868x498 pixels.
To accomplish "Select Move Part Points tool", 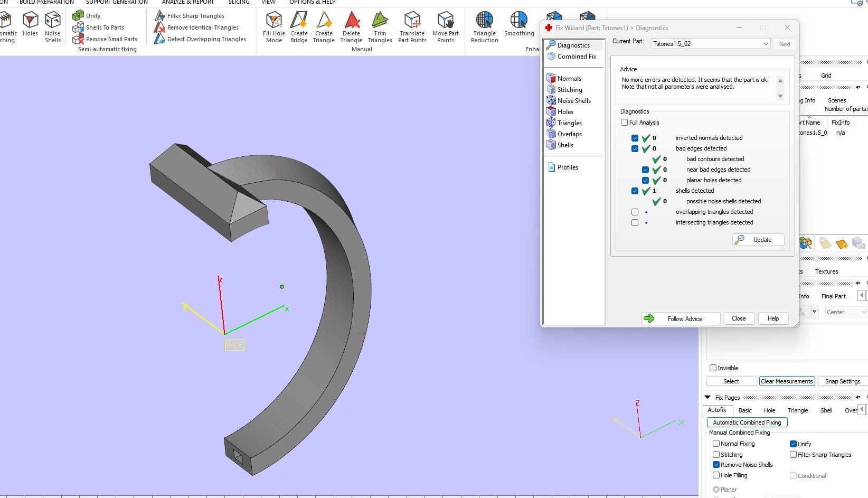I will point(446,27).
